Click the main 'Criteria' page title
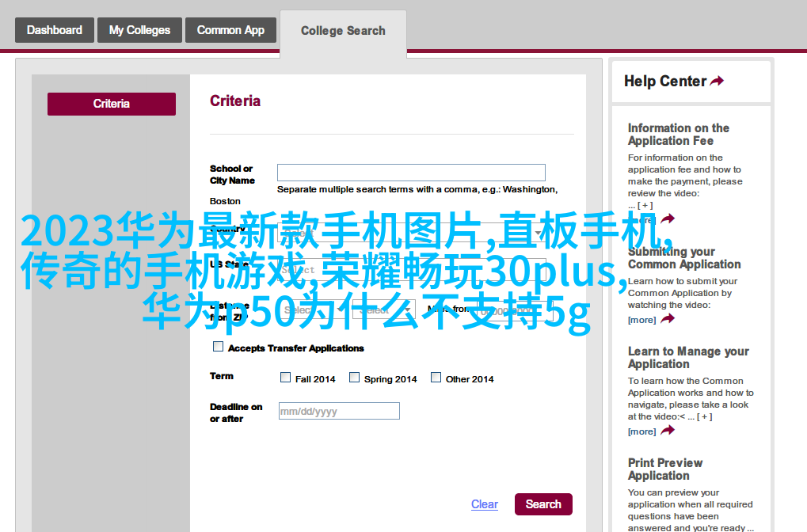Image resolution: width=807 pixels, height=532 pixels. point(235,101)
